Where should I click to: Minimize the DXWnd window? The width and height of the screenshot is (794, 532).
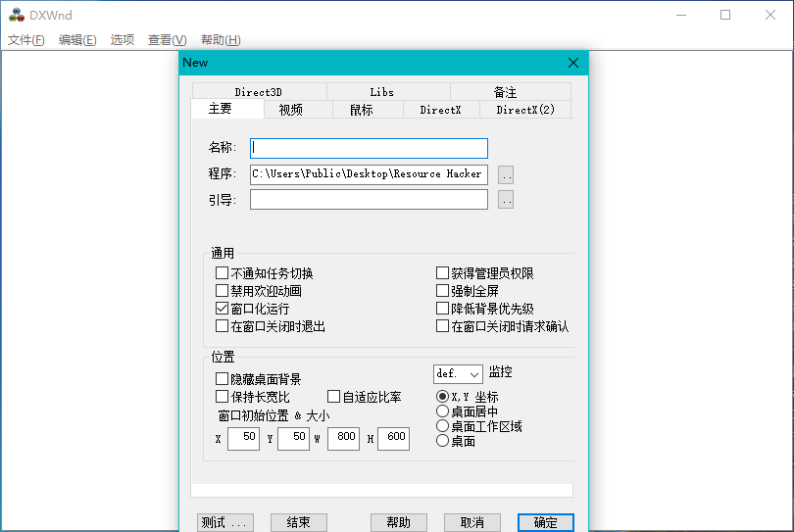pos(681,15)
